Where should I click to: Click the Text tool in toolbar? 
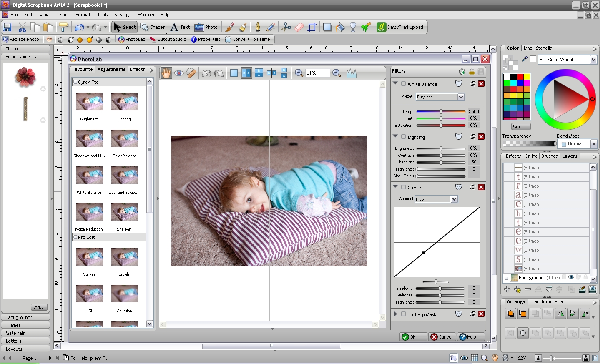click(180, 27)
